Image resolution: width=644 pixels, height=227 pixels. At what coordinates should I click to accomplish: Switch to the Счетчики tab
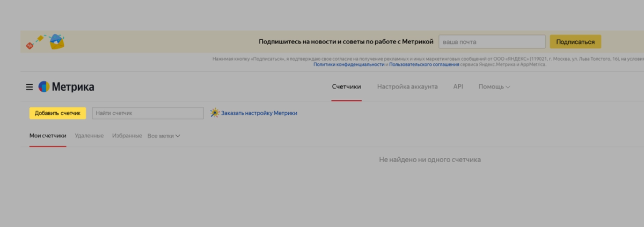click(x=346, y=87)
